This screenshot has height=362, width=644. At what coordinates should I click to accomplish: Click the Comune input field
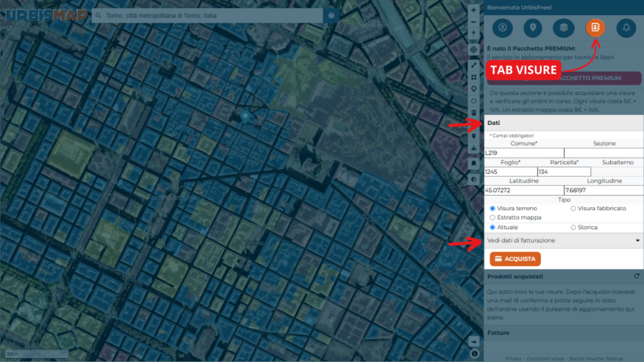click(524, 153)
